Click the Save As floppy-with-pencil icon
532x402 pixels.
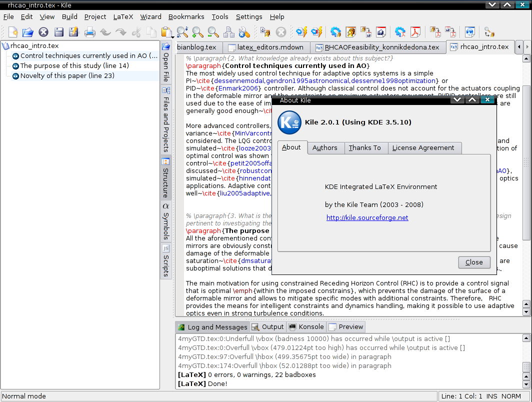point(73,32)
